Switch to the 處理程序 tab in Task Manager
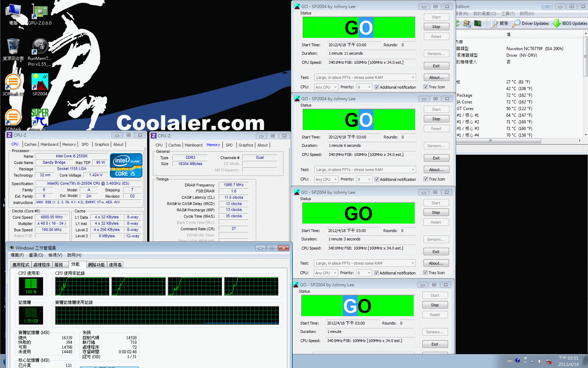Screen dimensions: 588x368 42,265
